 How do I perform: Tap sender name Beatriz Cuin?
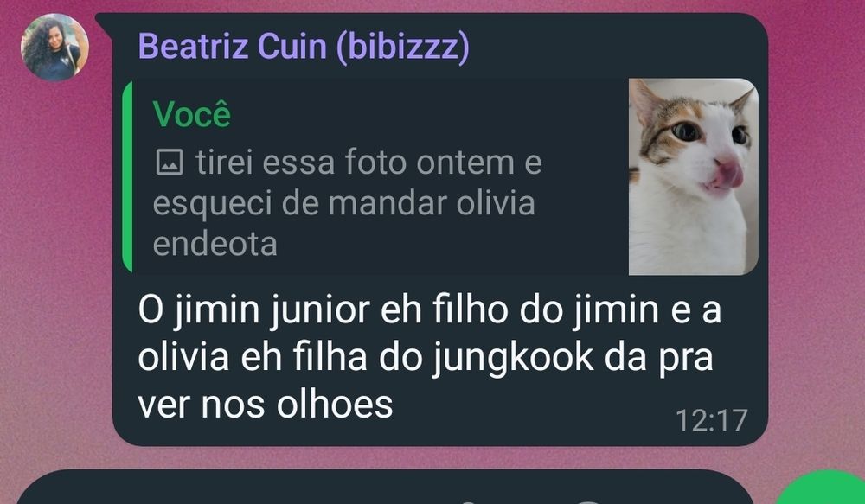click(232, 46)
